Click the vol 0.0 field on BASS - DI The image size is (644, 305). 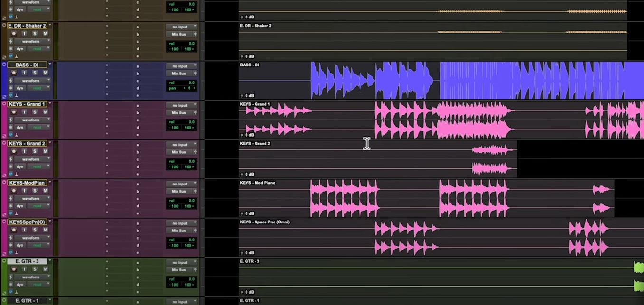[x=181, y=83]
